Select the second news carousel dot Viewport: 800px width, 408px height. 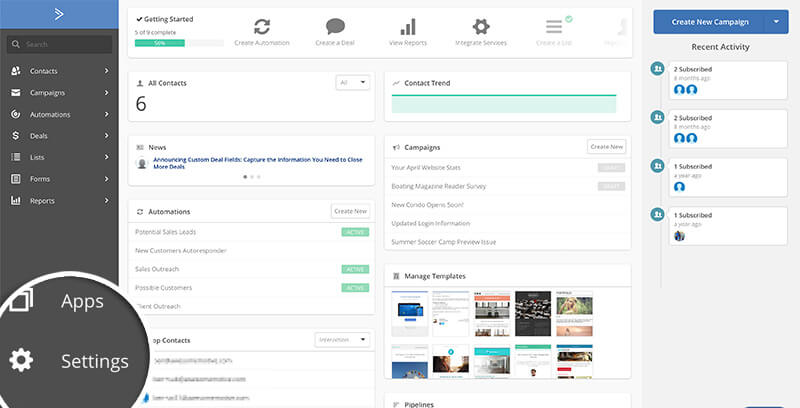pos(252,177)
